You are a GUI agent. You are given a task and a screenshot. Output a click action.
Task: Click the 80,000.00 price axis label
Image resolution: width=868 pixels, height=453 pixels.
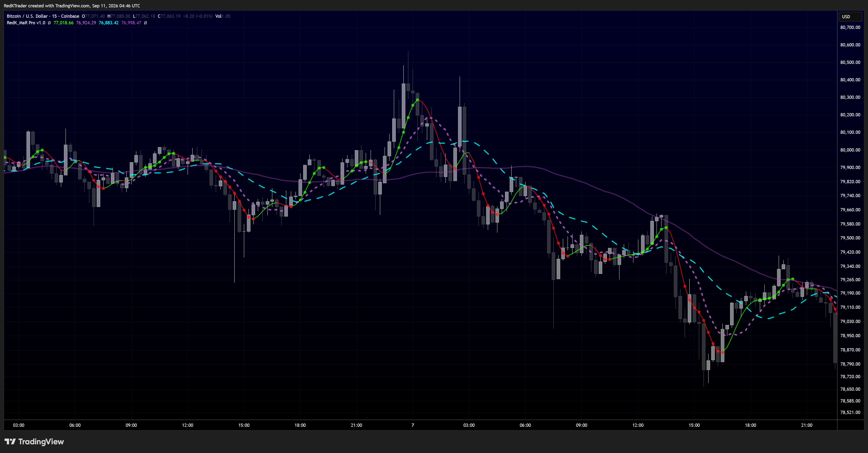pyautogui.click(x=850, y=150)
